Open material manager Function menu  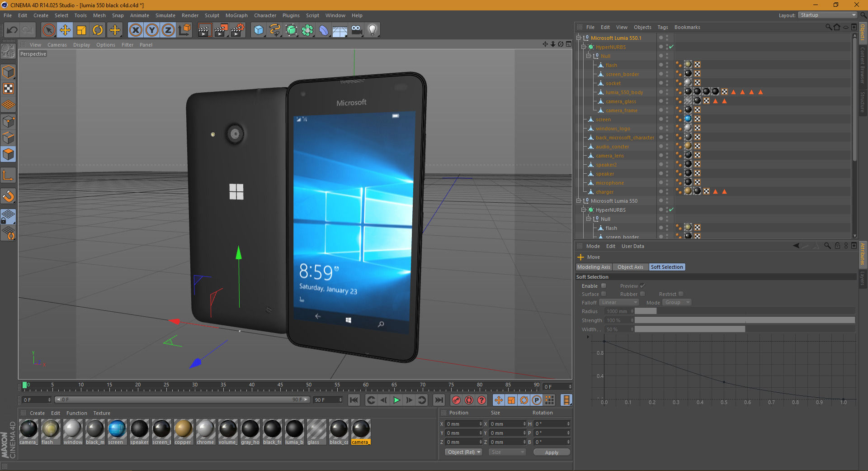pos(76,413)
